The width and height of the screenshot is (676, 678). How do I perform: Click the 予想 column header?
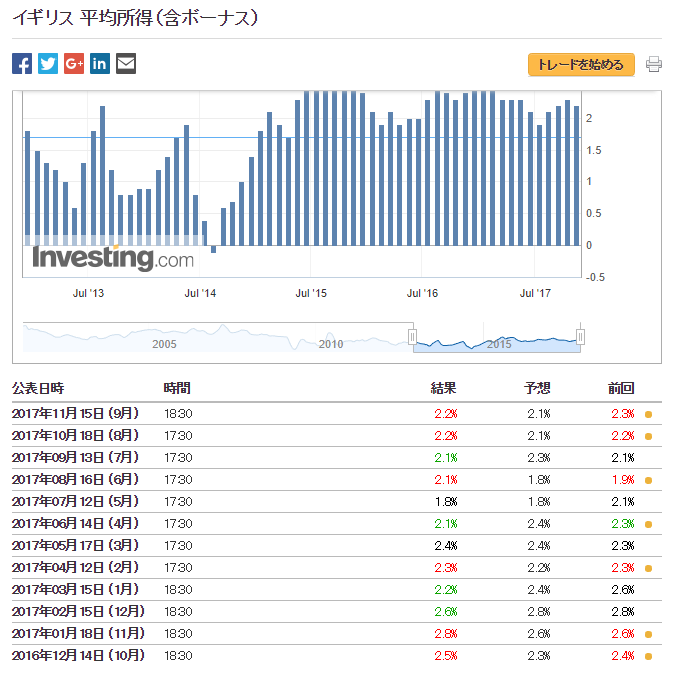[537, 388]
